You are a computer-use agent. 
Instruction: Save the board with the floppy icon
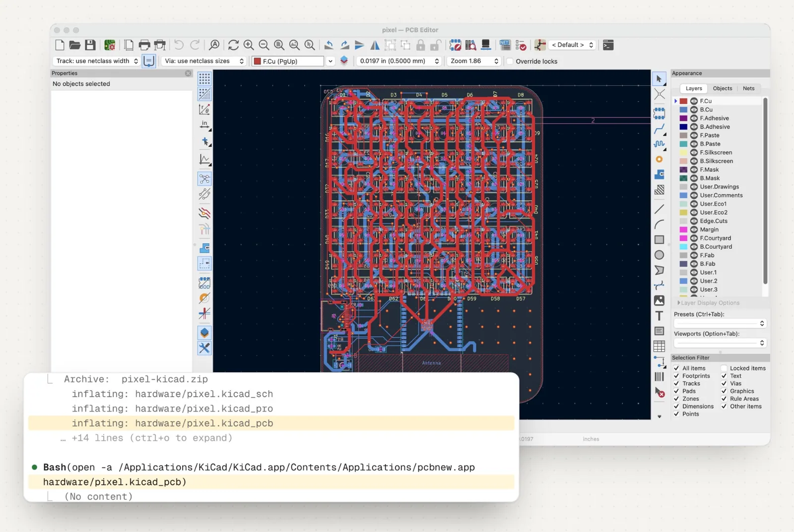point(90,45)
